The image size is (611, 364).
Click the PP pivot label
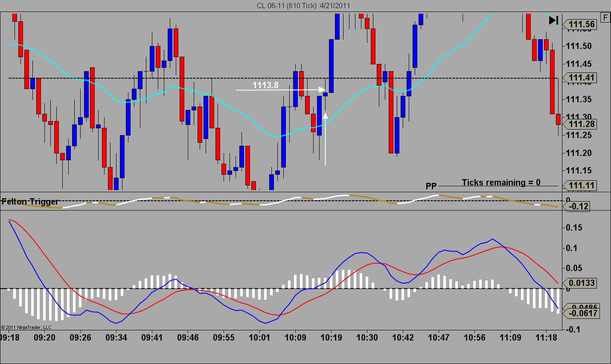pyautogui.click(x=431, y=186)
